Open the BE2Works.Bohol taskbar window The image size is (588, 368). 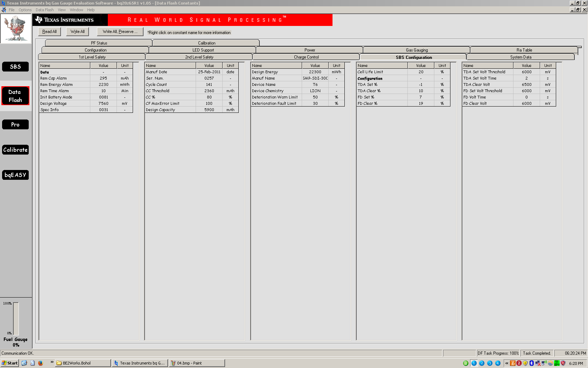tap(83, 363)
